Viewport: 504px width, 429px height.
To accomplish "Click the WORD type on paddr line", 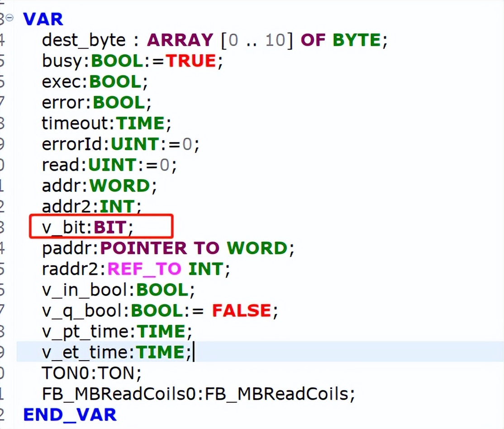I will pyautogui.click(x=257, y=248).
